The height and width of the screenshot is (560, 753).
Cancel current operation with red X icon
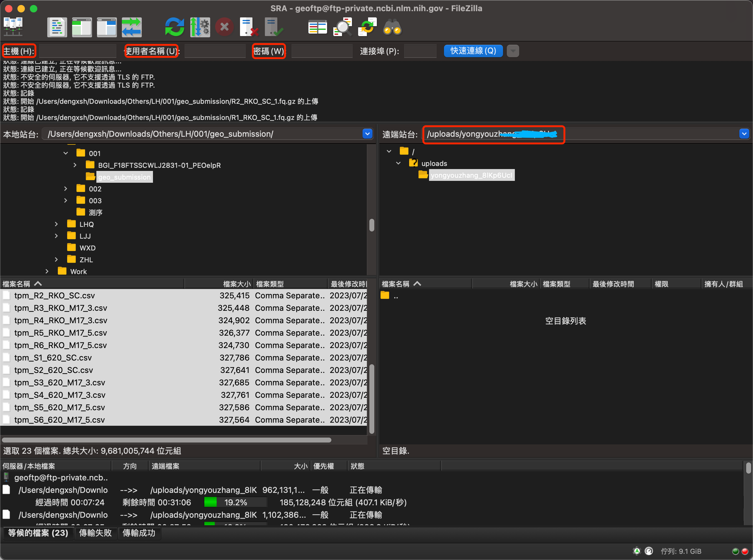tap(224, 27)
